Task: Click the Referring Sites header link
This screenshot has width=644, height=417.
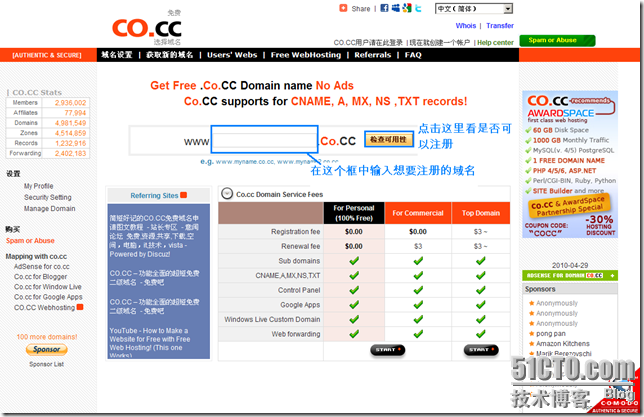Action: (x=154, y=196)
